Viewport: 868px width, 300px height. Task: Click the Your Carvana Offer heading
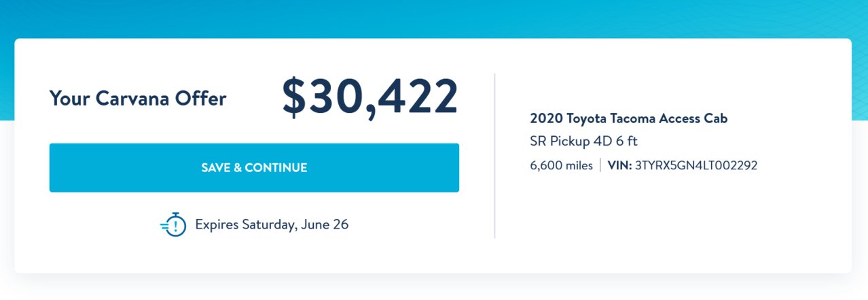coord(138,99)
